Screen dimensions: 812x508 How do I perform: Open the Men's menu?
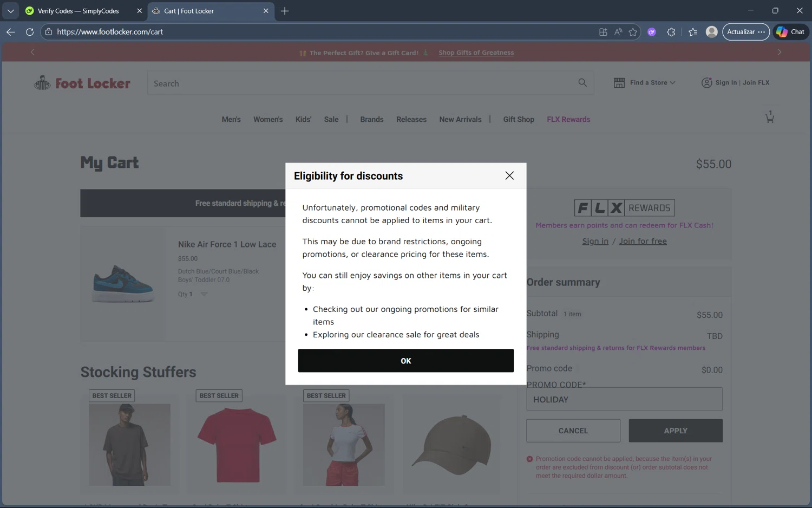point(231,120)
